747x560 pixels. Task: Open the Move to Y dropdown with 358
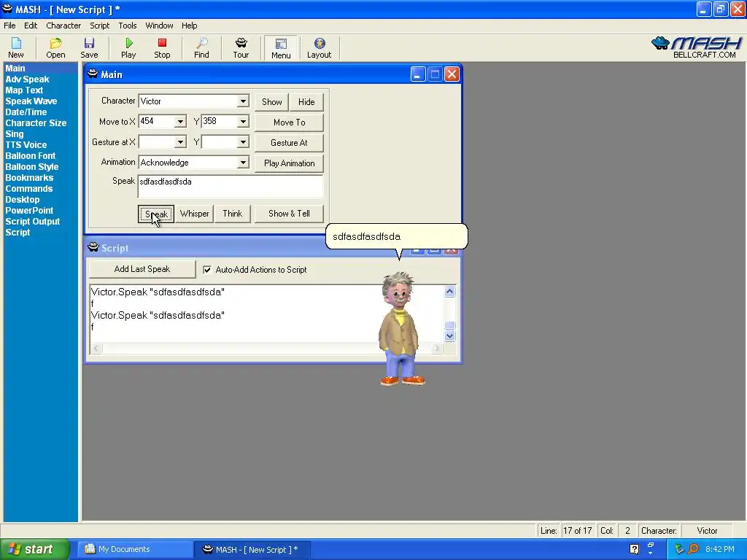(243, 122)
